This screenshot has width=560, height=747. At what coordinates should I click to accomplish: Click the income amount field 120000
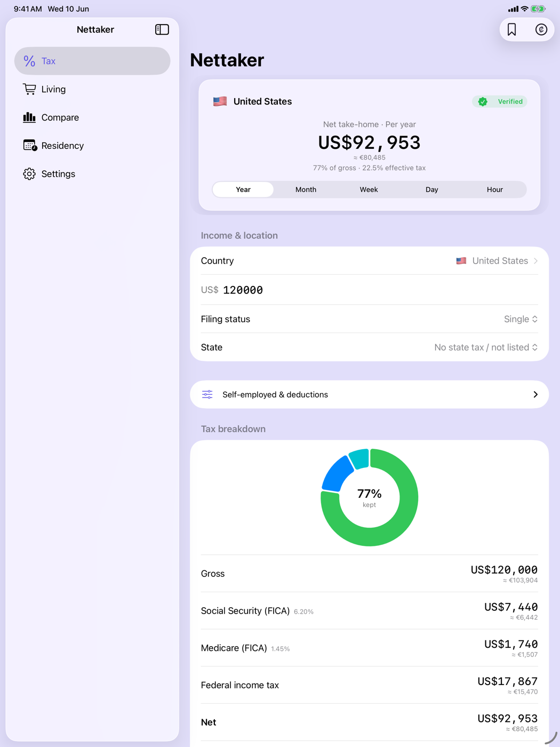coord(369,290)
